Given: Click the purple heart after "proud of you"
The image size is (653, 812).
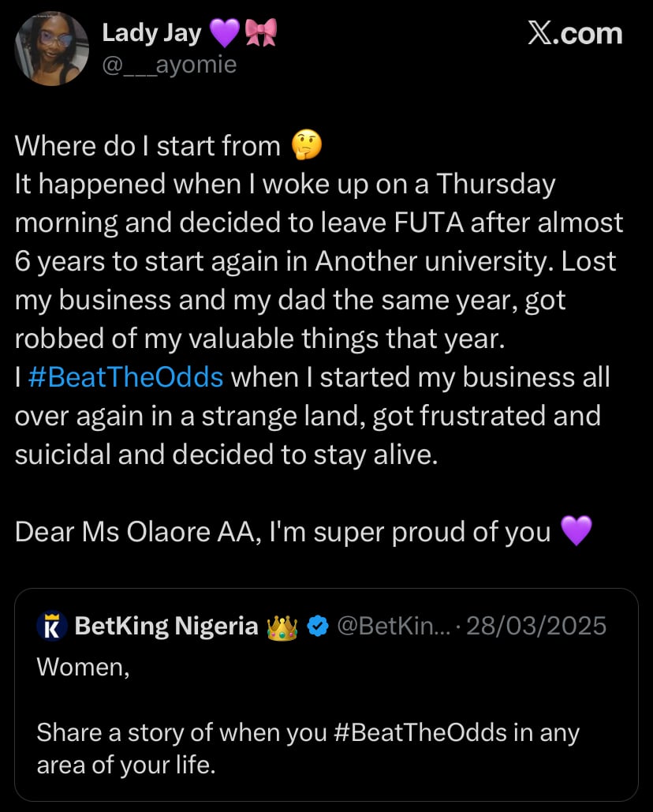Looking at the screenshot, I should [x=575, y=532].
